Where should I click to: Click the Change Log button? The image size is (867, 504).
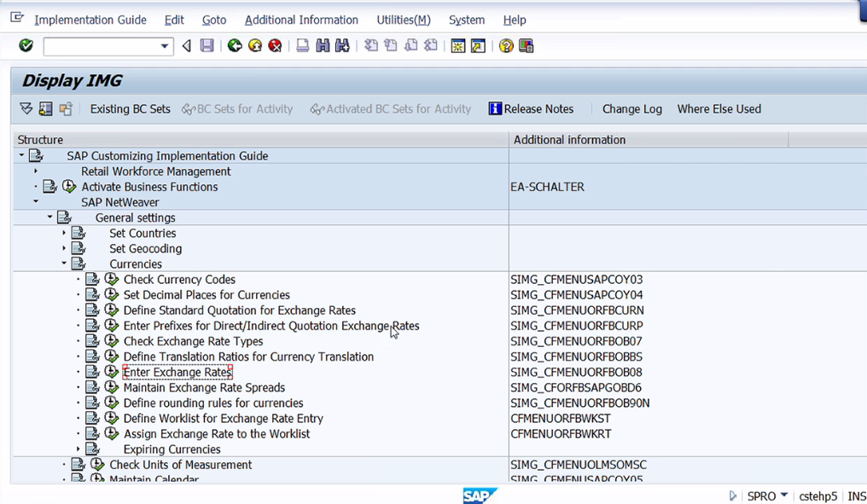point(632,109)
